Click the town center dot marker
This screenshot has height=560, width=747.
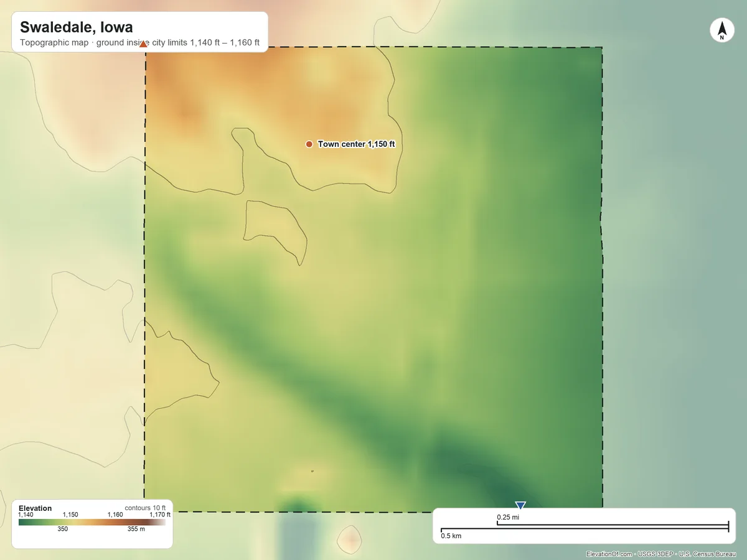pos(309,144)
